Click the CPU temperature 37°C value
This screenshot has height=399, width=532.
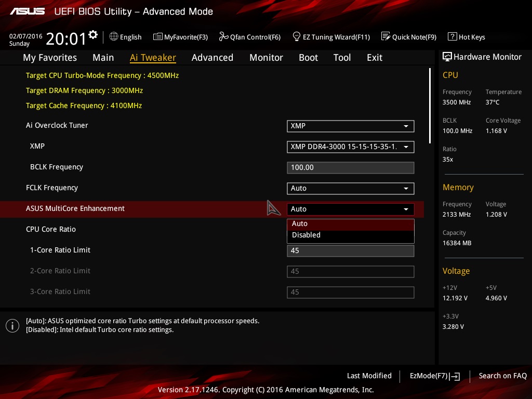pos(493,102)
